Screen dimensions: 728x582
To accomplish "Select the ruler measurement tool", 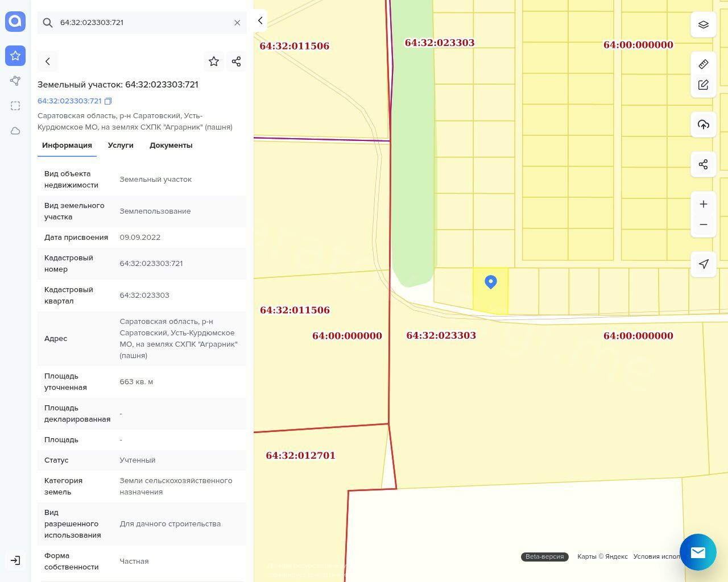I will [704, 64].
